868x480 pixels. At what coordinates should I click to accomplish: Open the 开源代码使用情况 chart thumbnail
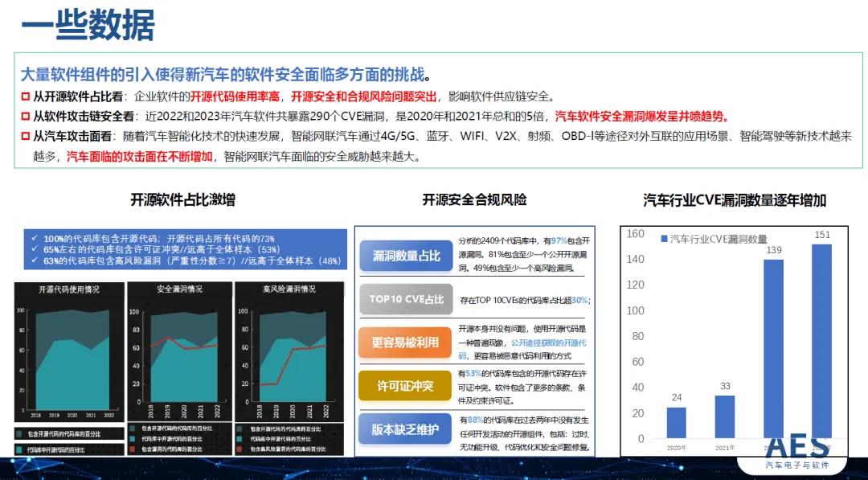point(68,352)
